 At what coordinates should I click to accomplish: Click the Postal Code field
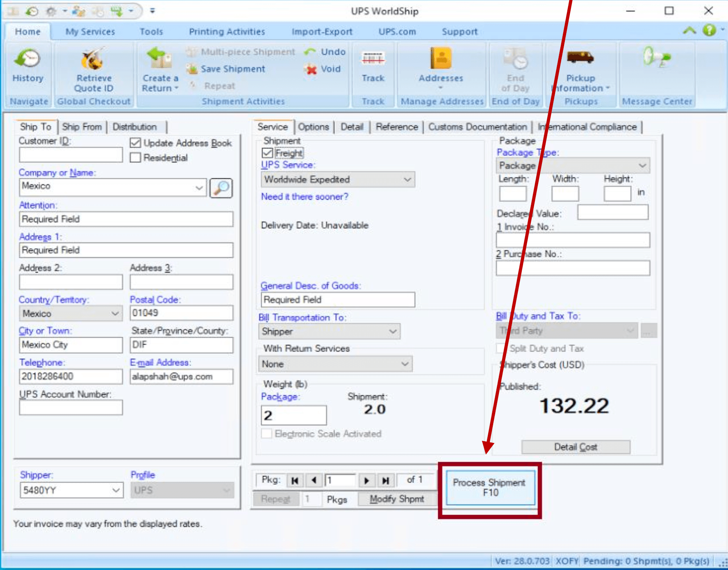182,313
